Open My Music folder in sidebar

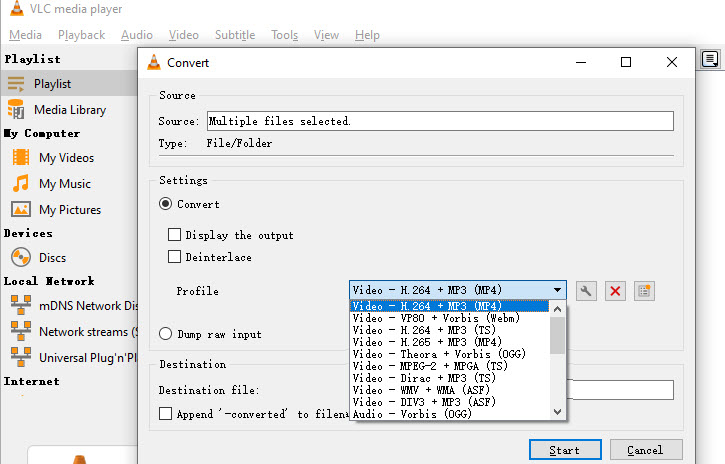(x=64, y=183)
